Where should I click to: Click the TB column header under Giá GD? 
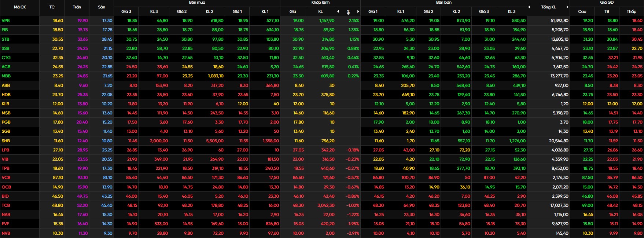tap(607, 11)
